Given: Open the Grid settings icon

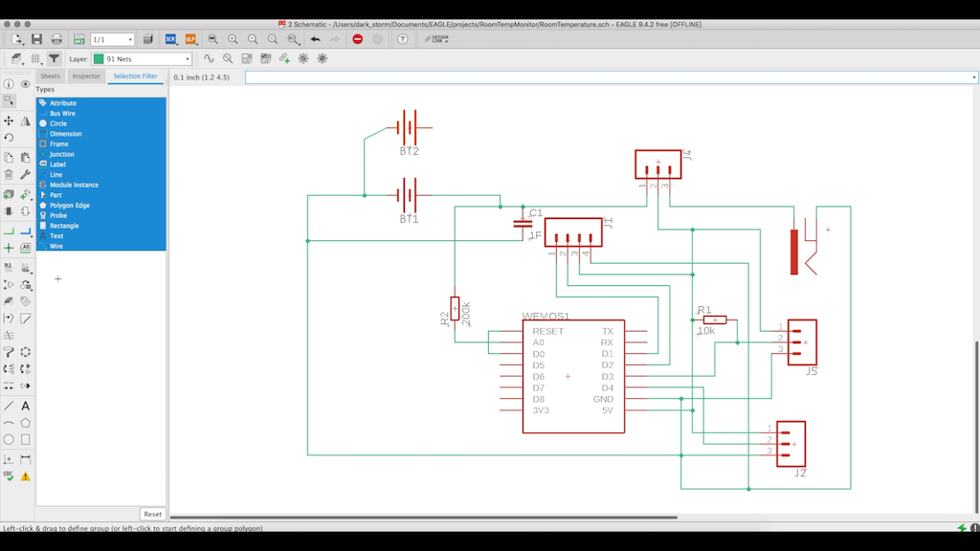Looking at the screenshot, I should coord(35,58).
